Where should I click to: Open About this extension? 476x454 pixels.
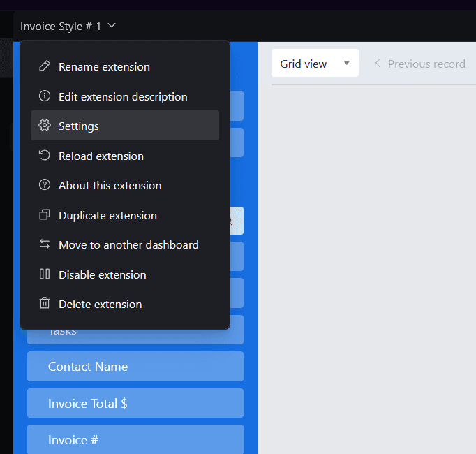125,185
